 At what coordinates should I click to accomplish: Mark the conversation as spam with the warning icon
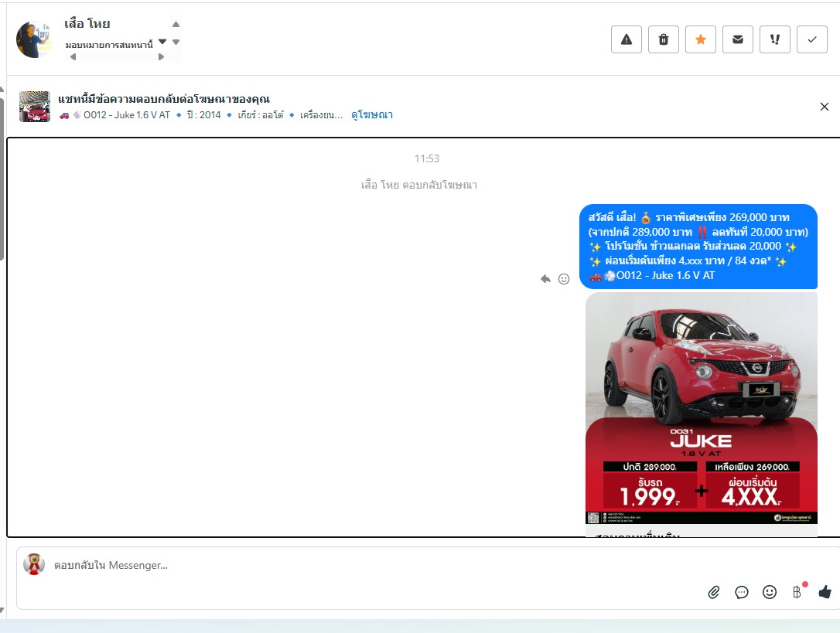(627, 39)
